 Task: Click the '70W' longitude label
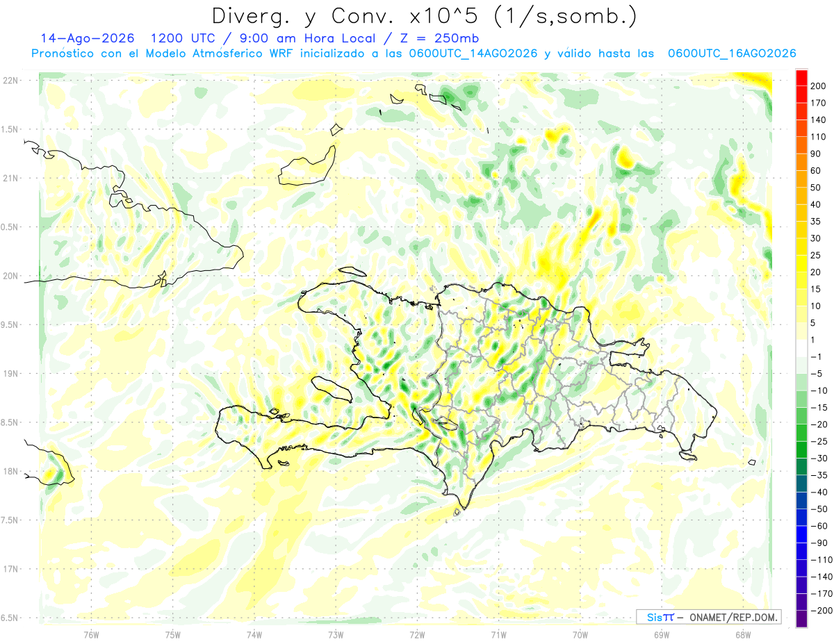(580, 635)
